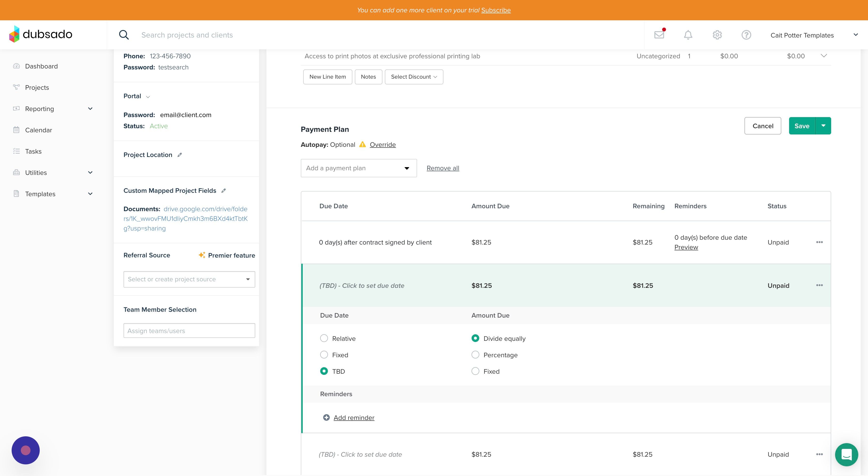Click the notifications bell icon

point(688,35)
